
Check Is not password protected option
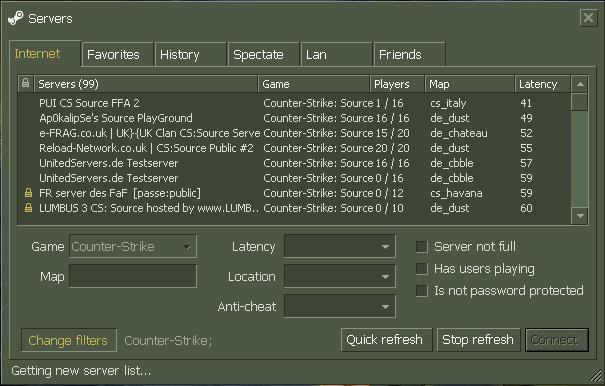point(422,291)
